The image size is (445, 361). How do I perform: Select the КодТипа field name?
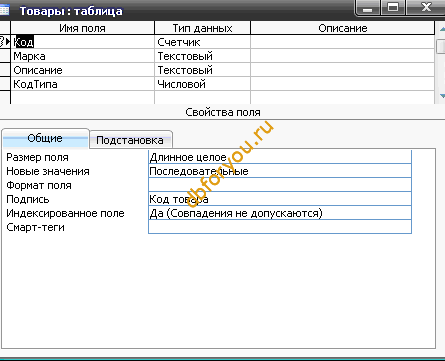[x=83, y=84]
